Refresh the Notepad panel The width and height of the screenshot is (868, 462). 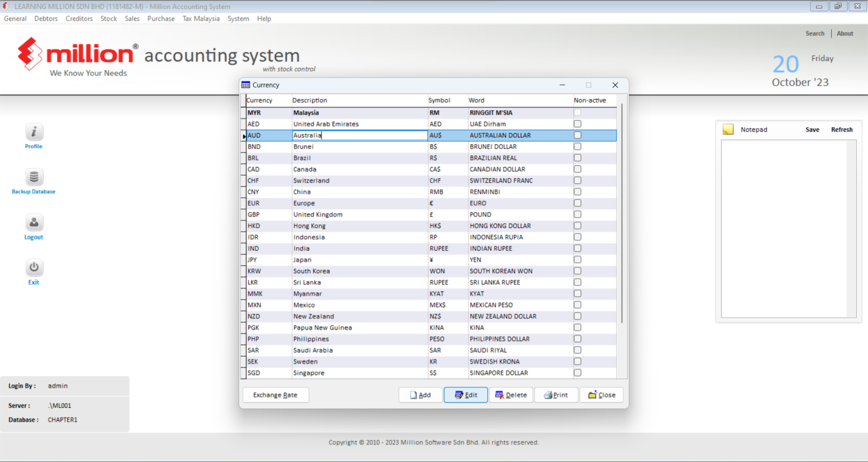pos(841,129)
